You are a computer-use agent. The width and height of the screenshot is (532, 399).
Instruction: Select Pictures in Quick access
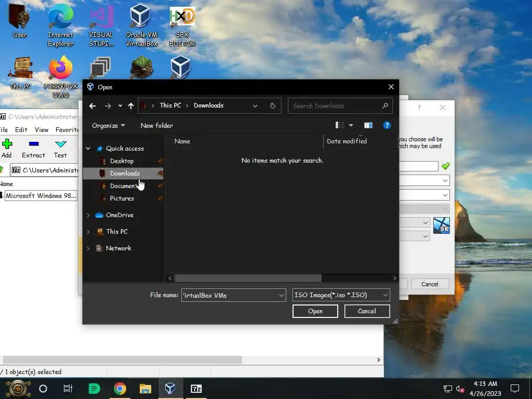coord(122,198)
